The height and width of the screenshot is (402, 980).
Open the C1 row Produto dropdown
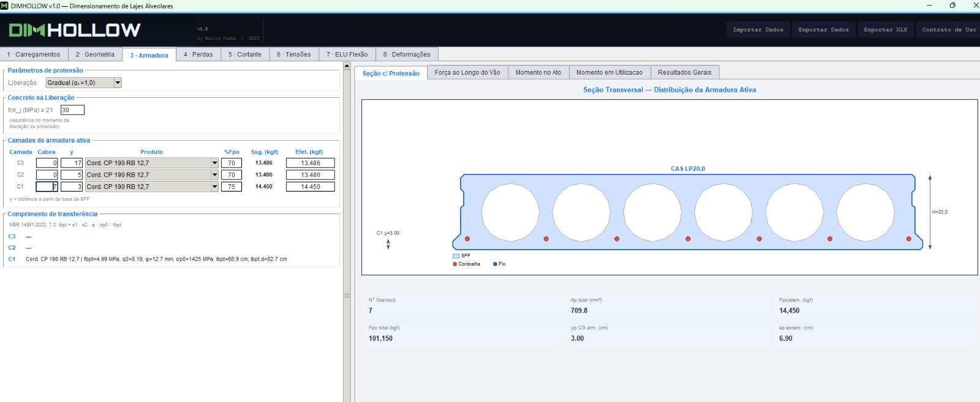214,187
